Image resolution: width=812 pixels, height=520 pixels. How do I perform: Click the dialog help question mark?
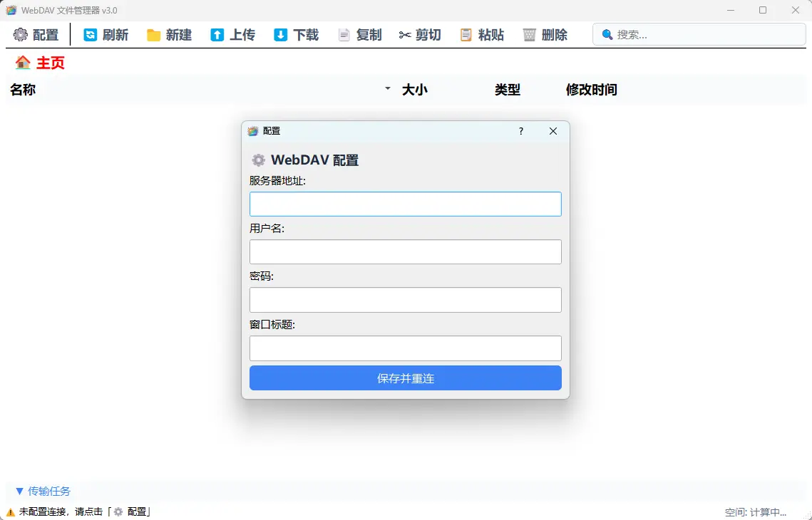click(521, 131)
